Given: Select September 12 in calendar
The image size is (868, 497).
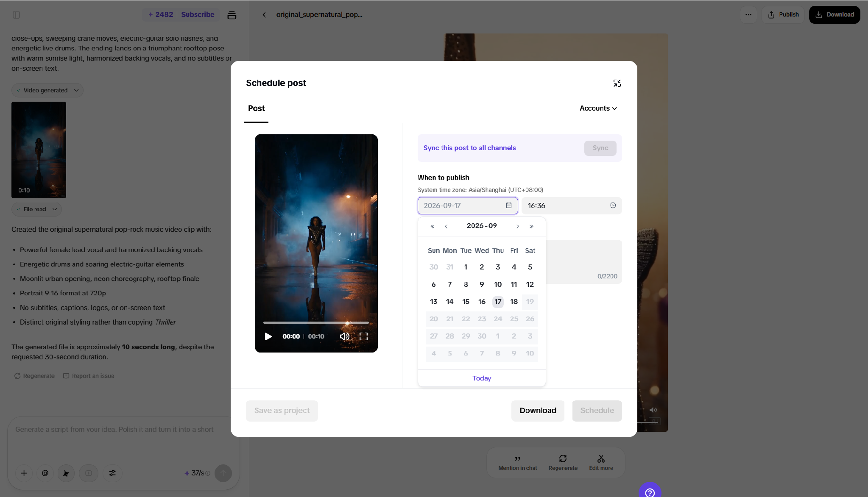Looking at the screenshot, I should click(x=530, y=284).
